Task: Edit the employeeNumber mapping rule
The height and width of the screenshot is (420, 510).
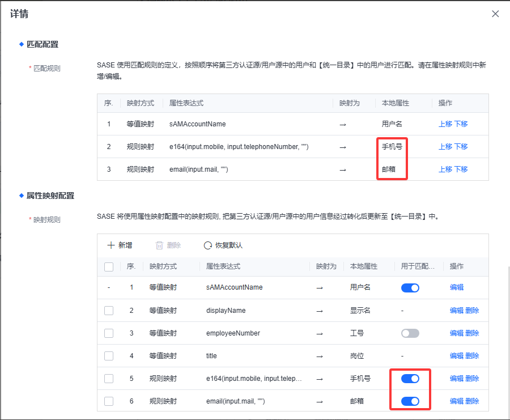Action: [x=457, y=333]
